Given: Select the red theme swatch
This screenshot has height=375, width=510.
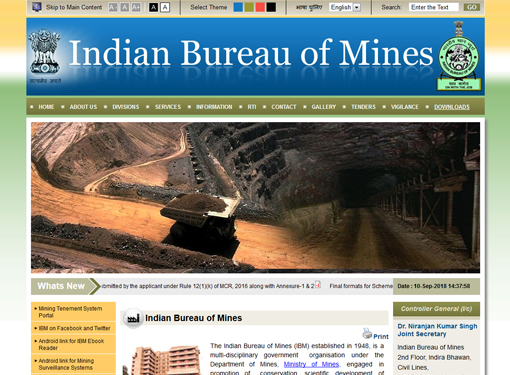Looking at the screenshot, I should (260, 7).
